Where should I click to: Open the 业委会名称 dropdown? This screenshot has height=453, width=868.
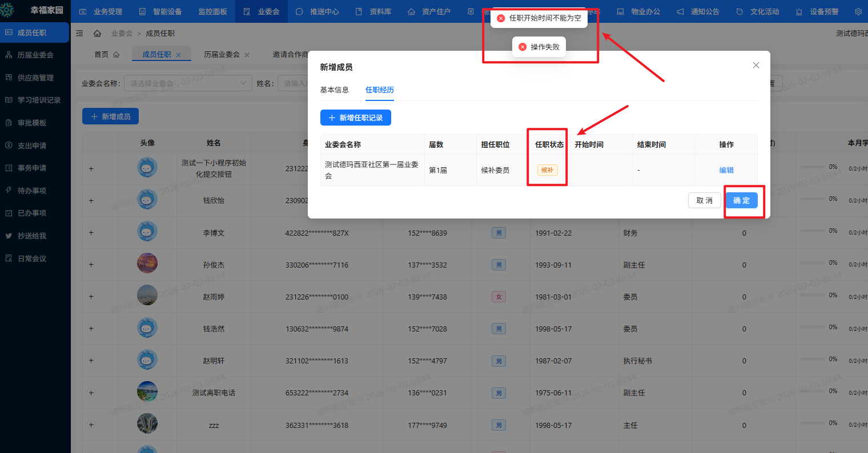point(188,83)
